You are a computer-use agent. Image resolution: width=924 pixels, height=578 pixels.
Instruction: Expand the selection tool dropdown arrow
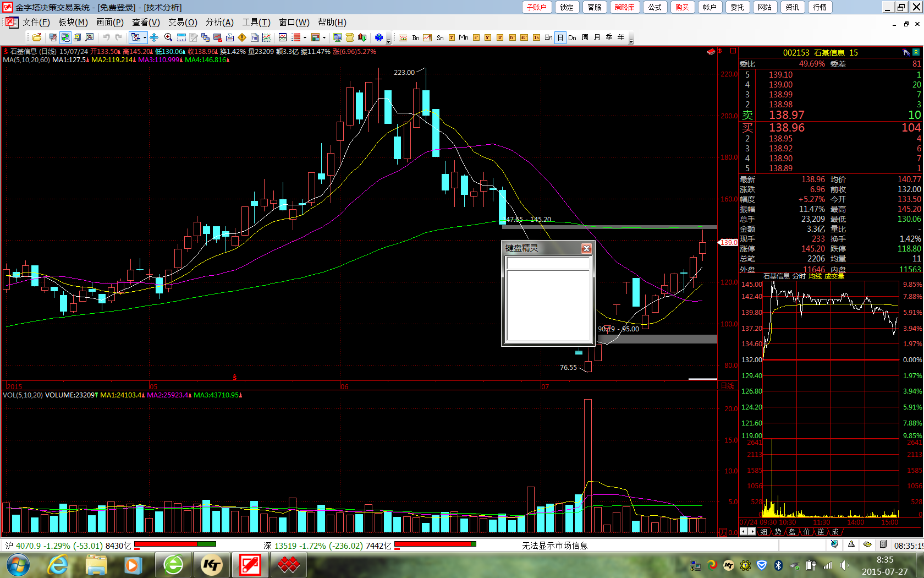145,37
